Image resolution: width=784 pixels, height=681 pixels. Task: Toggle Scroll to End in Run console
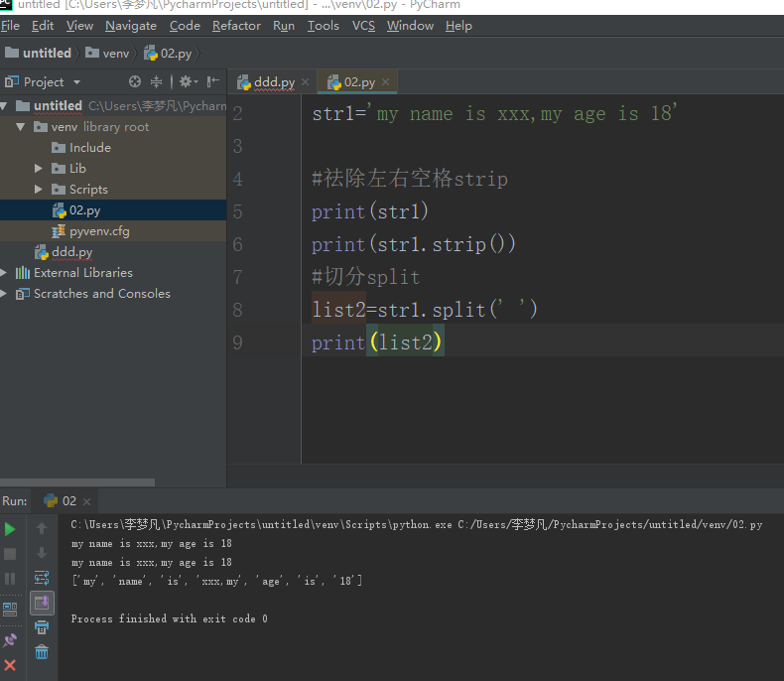(x=42, y=602)
